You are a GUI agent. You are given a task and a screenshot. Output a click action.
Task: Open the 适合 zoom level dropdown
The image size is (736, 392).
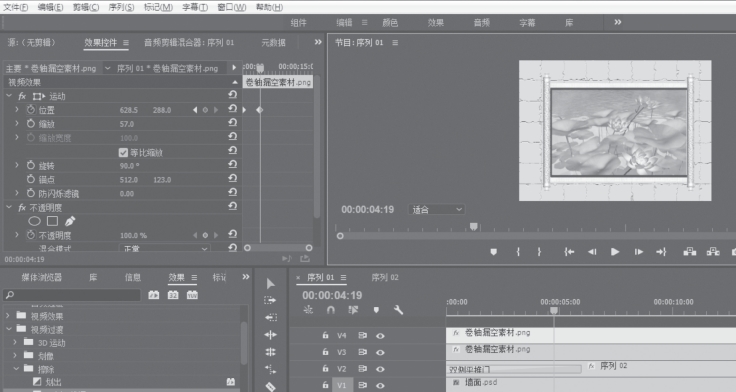click(x=437, y=210)
